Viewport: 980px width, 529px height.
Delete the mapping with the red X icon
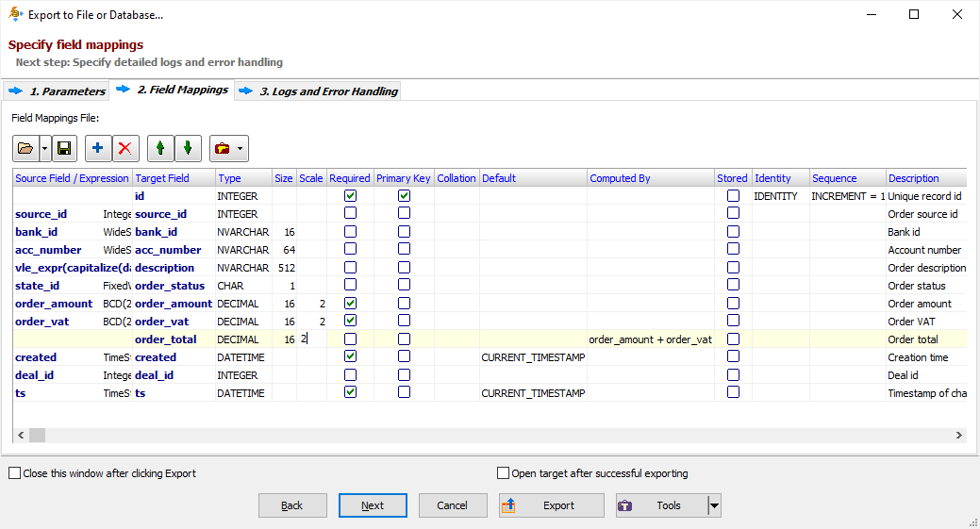tap(125, 149)
